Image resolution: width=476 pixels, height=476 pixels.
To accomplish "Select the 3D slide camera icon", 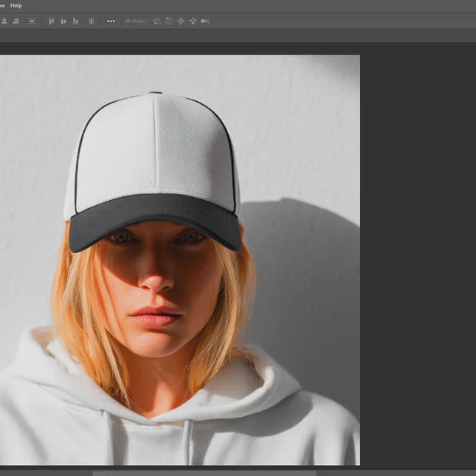I will pyautogui.click(x=193, y=21).
